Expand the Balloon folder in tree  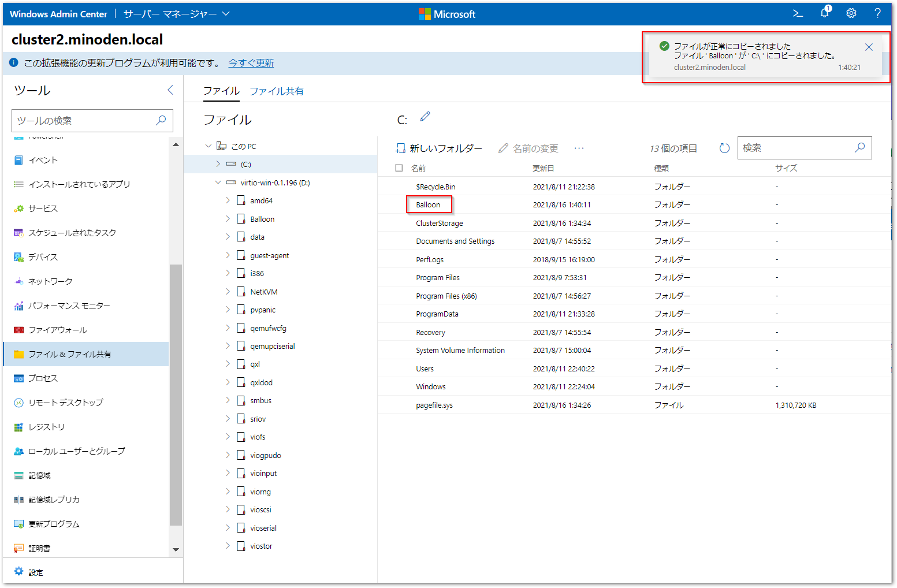coord(228,219)
